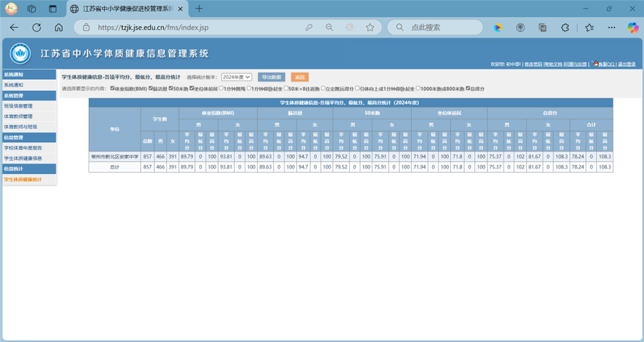Click the orange 返回 button

pyautogui.click(x=300, y=77)
